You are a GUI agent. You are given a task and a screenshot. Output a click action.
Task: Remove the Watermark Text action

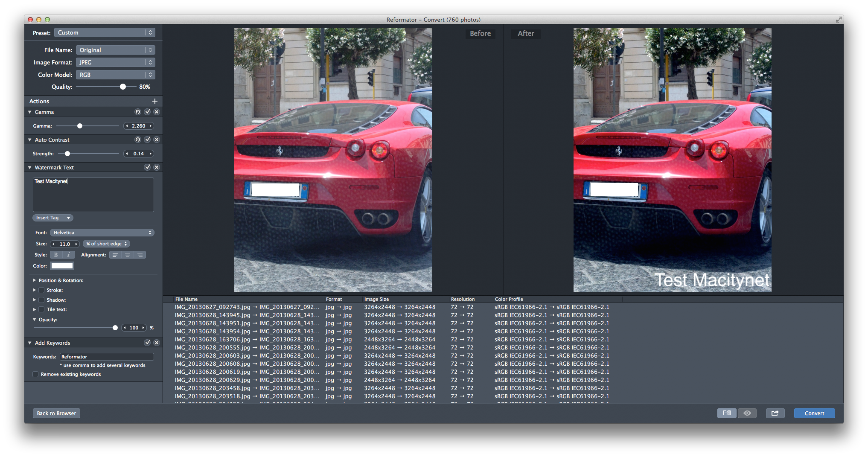click(x=157, y=167)
